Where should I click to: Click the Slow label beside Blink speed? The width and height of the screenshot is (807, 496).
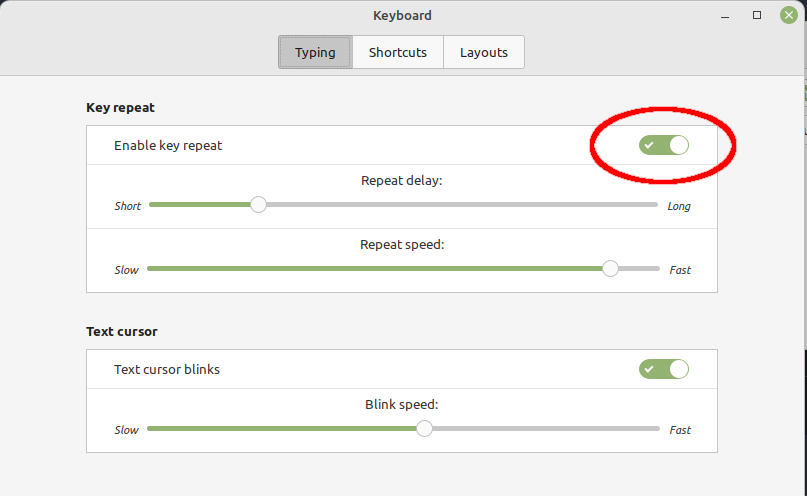127,430
